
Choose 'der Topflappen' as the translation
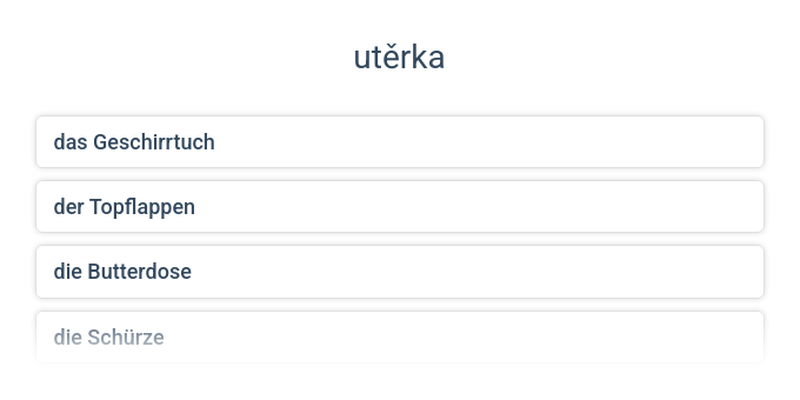coord(400,207)
